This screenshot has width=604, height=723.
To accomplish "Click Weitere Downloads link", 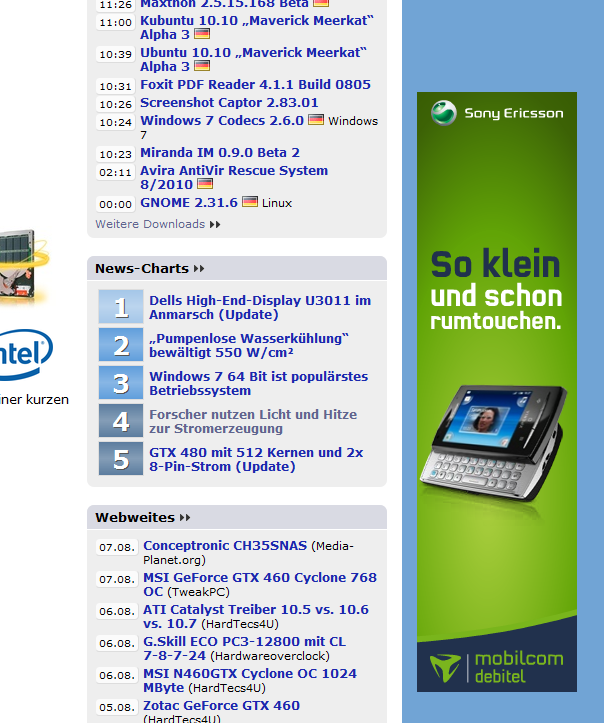I will pos(150,224).
